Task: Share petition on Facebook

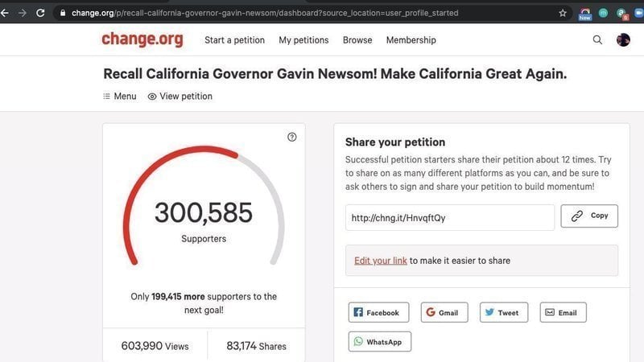Action: click(378, 313)
